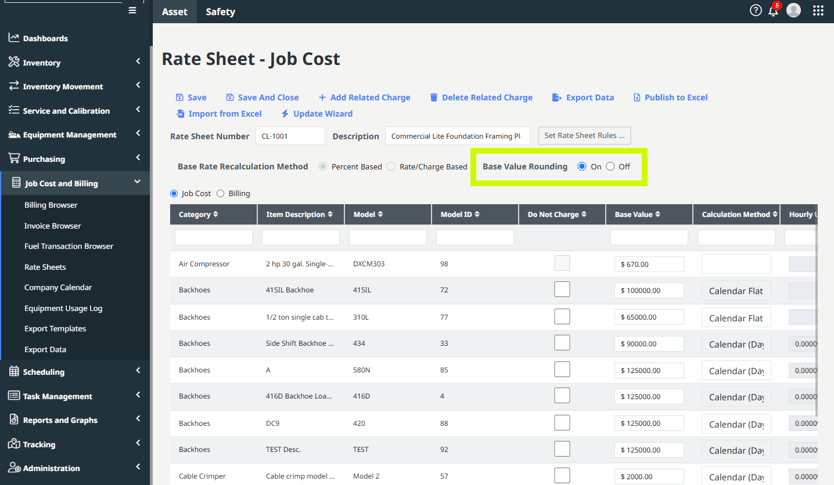This screenshot has width=834, height=485.
Task: Open Billing Browser in sidebar
Action: pyautogui.click(x=51, y=205)
